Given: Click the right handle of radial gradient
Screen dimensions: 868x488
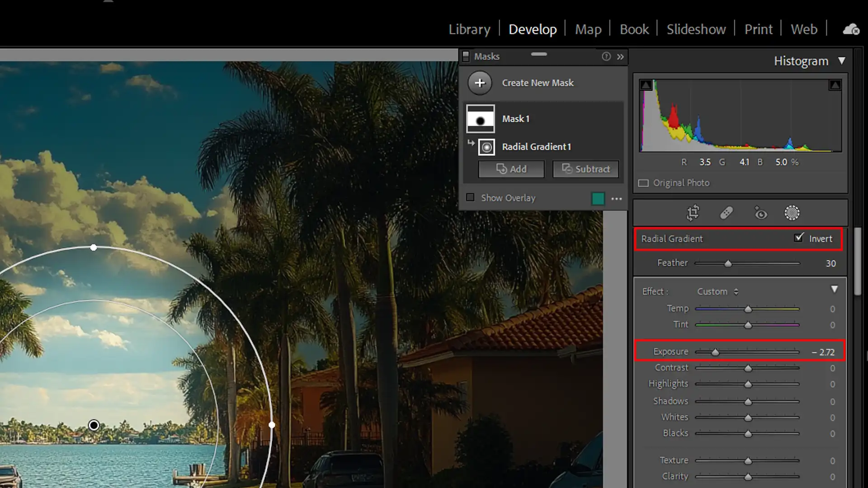Looking at the screenshot, I should pos(272,425).
